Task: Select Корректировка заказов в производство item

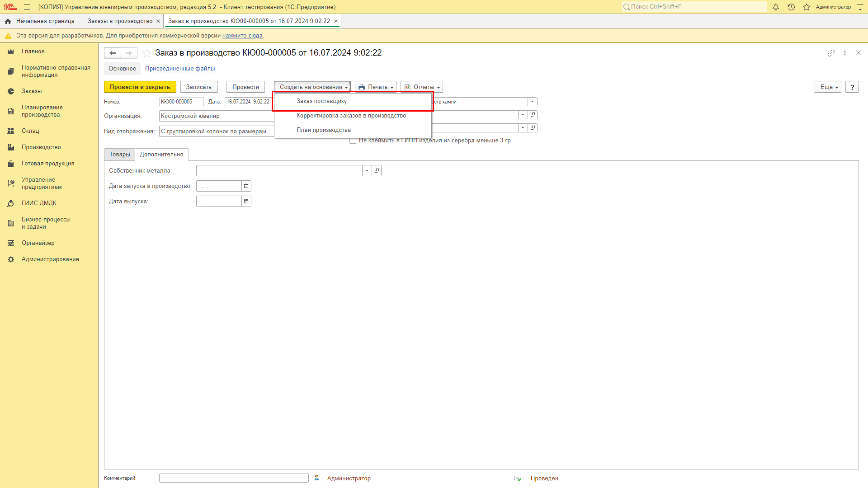Action: (353, 116)
